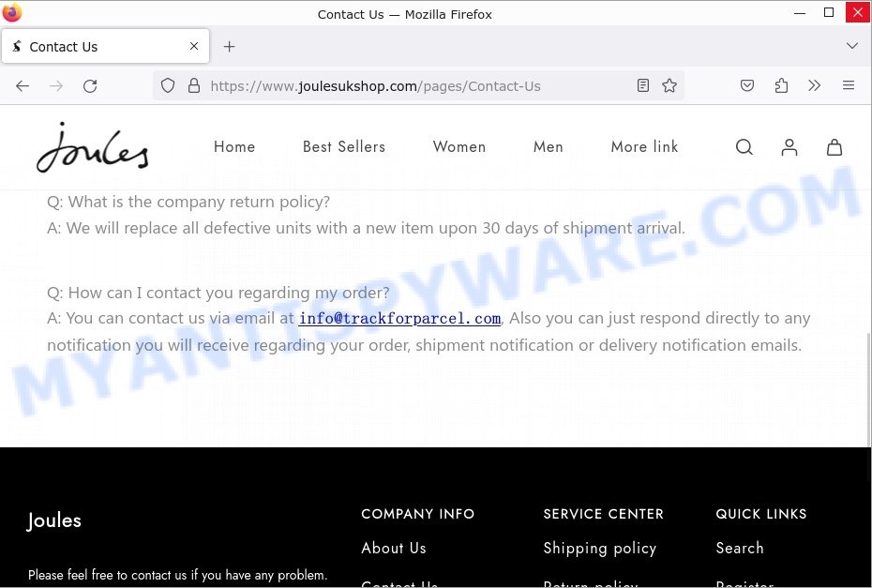The height and width of the screenshot is (588, 872).
Task: Click the page vertical scrollbar
Action: point(868,389)
